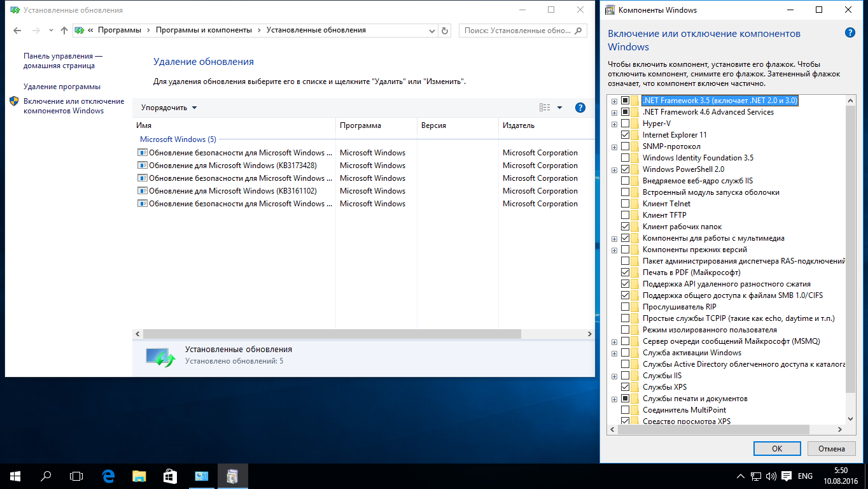Click the Программы breadcrumb segment
The height and width of the screenshot is (489, 868).
coord(120,30)
